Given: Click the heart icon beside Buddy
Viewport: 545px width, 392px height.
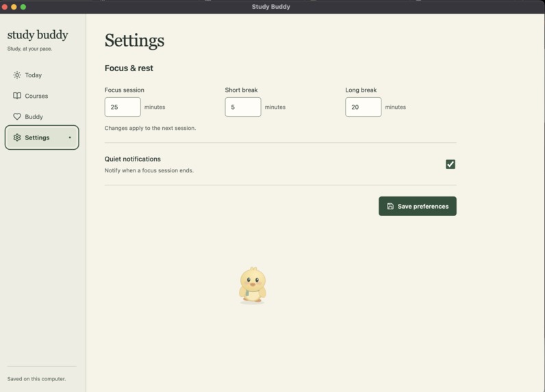Looking at the screenshot, I should (x=17, y=117).
